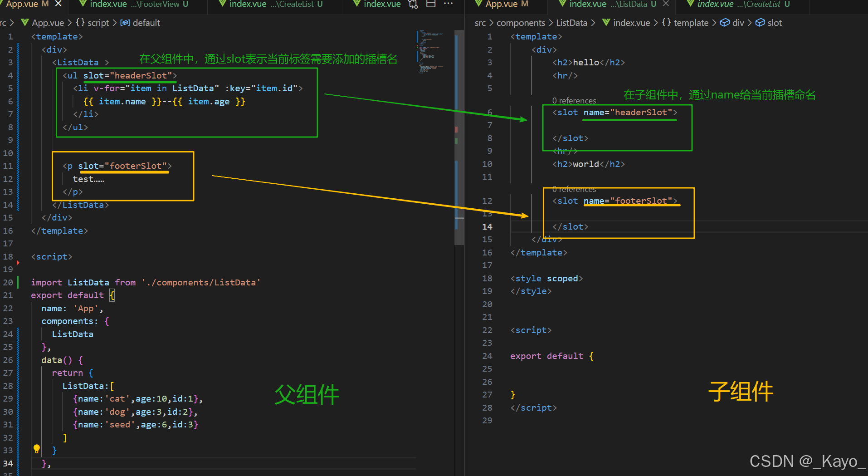Click </template> in right editor

click(x=539, y=252)
